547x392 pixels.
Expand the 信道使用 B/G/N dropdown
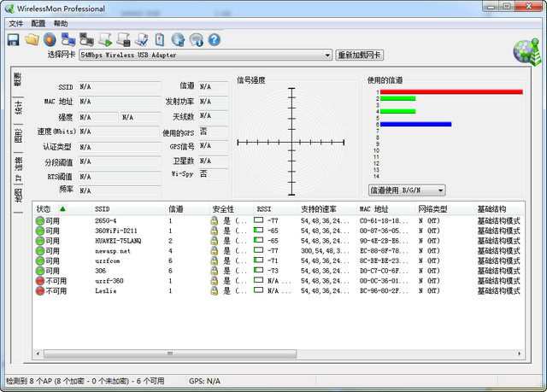[406, 190]
